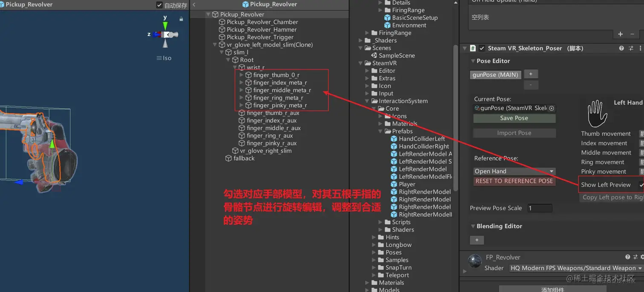Click the cube icon beside vr_glove_right_slim
This screenshot has width=644, height=292.
coord(235,151)
